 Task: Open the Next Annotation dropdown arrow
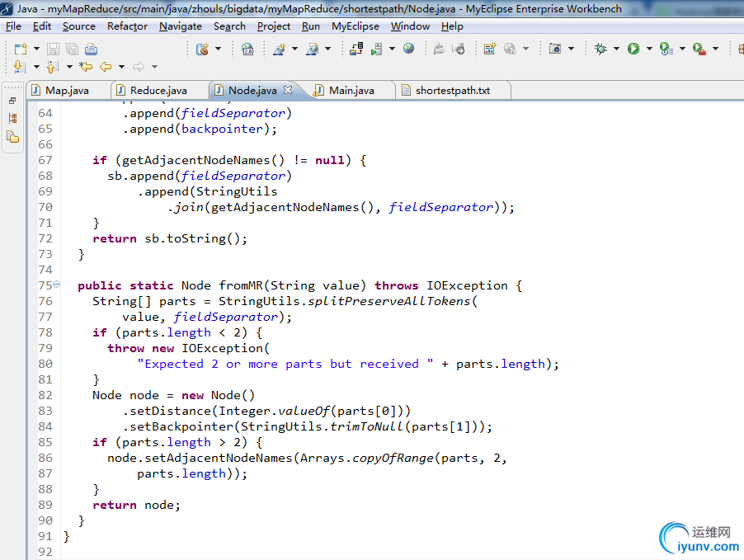click(x=36, y=67)
